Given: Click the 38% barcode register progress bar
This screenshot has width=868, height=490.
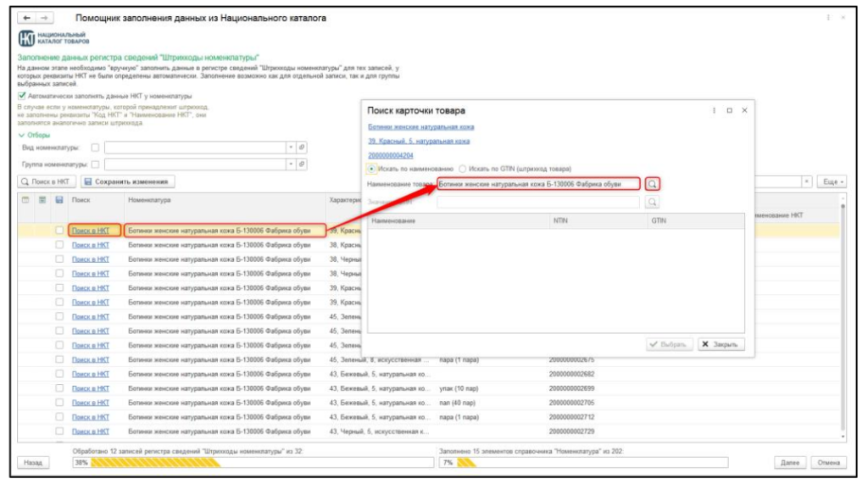Looking at the screenshot, I should [253, 463].
